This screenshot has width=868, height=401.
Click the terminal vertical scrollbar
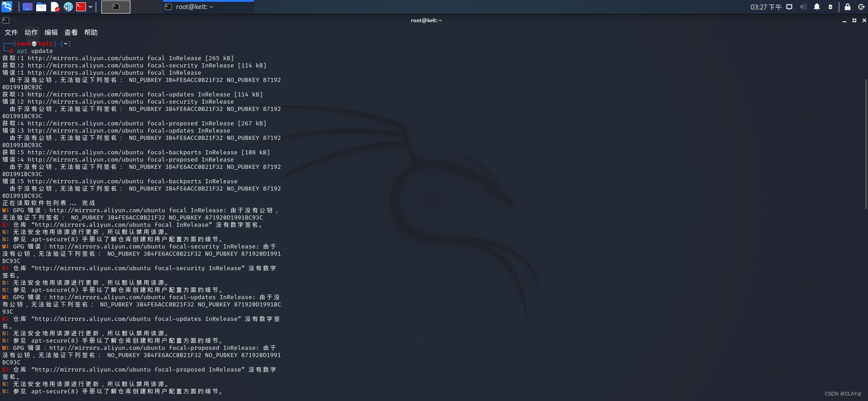pyautogui.click(x=866, y=144)
